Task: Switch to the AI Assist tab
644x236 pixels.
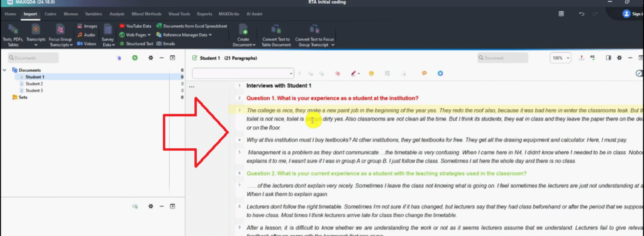Action: [x=254, y=14]
